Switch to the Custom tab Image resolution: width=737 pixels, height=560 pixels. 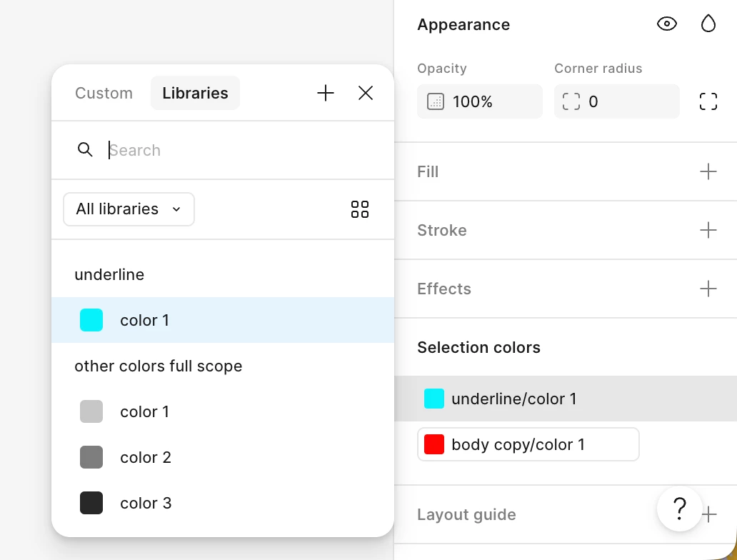[x=104, y=93]
